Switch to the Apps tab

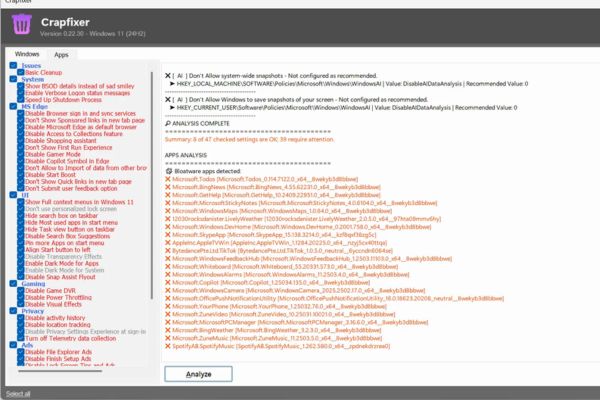point(61,55)
